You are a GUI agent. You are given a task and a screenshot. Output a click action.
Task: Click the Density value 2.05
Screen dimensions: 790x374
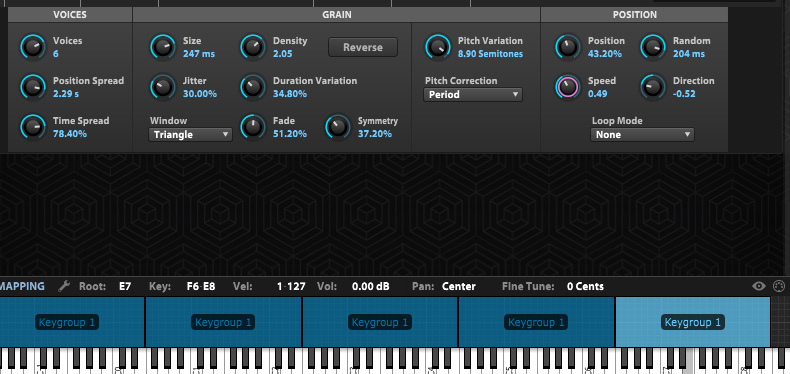pos(283,53)
